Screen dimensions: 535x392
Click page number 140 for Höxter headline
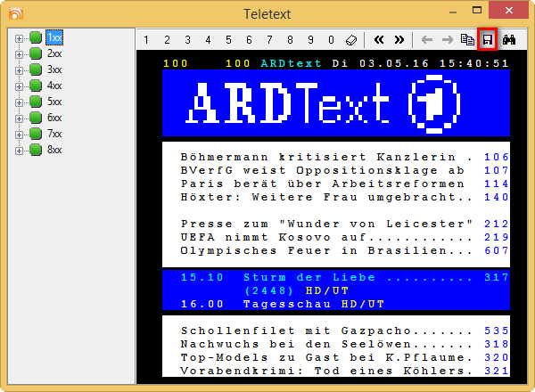(x=497, y=197)
